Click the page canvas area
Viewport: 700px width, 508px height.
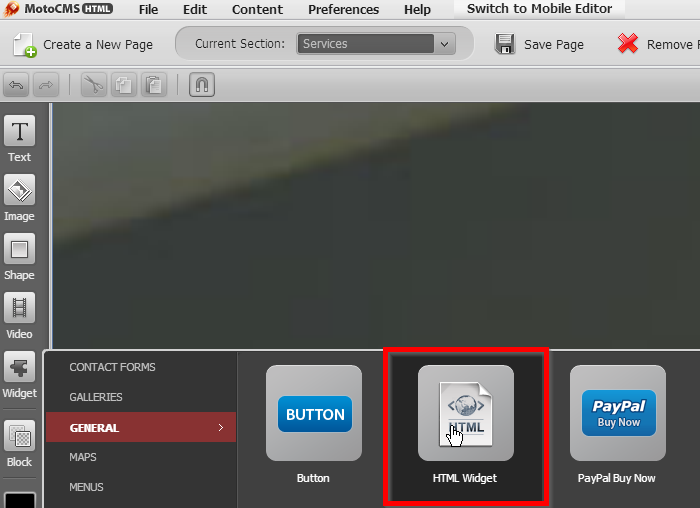(375, 225)
